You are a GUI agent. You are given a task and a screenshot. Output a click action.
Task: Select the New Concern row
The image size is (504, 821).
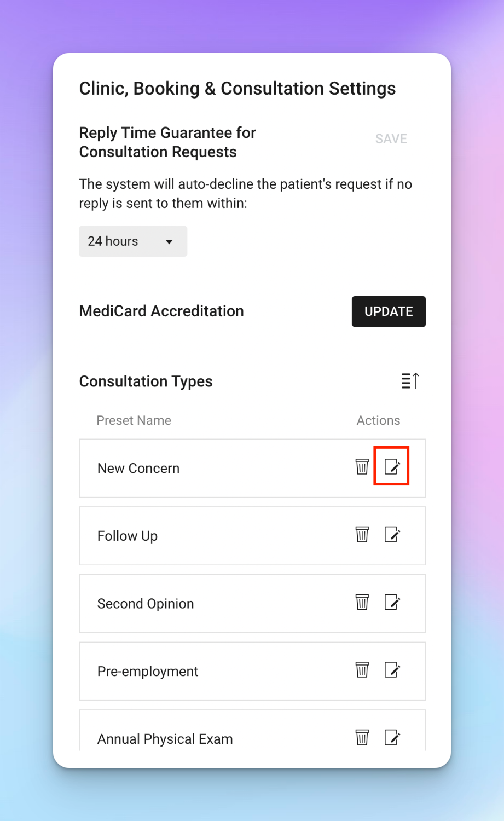(252, 468)
